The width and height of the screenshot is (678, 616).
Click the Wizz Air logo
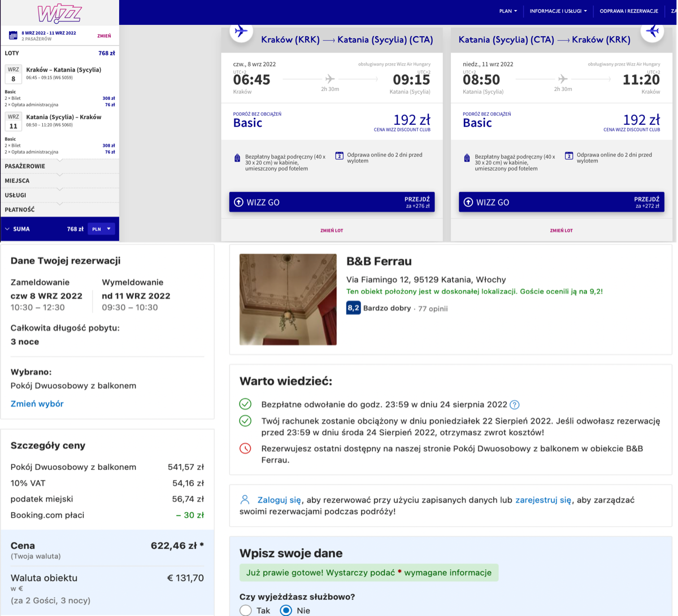(x=59, y=13)
